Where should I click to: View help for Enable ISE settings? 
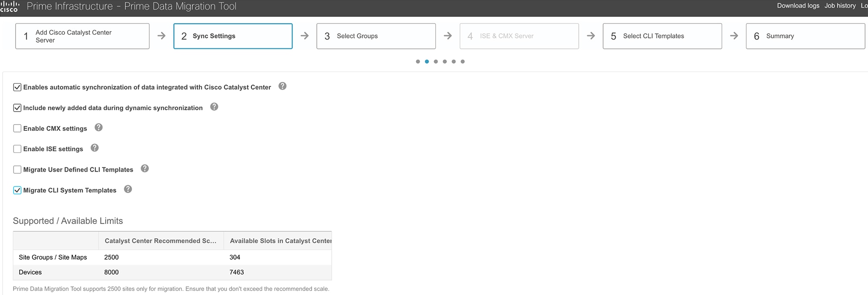pyautogui.click(x=94, y=148)
